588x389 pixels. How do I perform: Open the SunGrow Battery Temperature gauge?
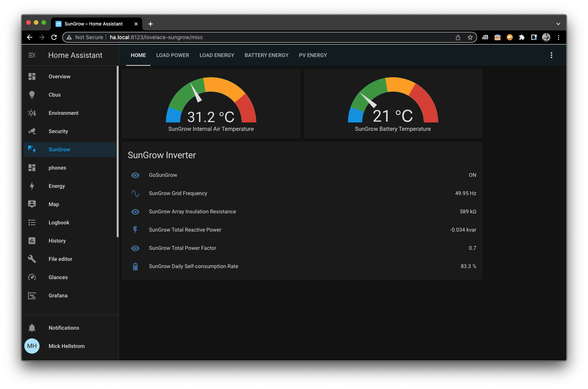pos(393,103)
